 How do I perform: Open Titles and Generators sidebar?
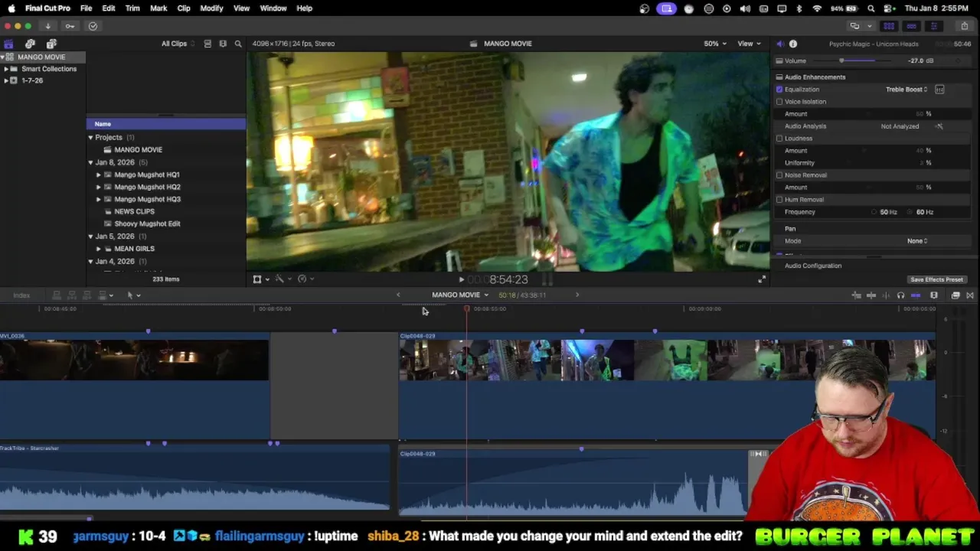(51, 44)
